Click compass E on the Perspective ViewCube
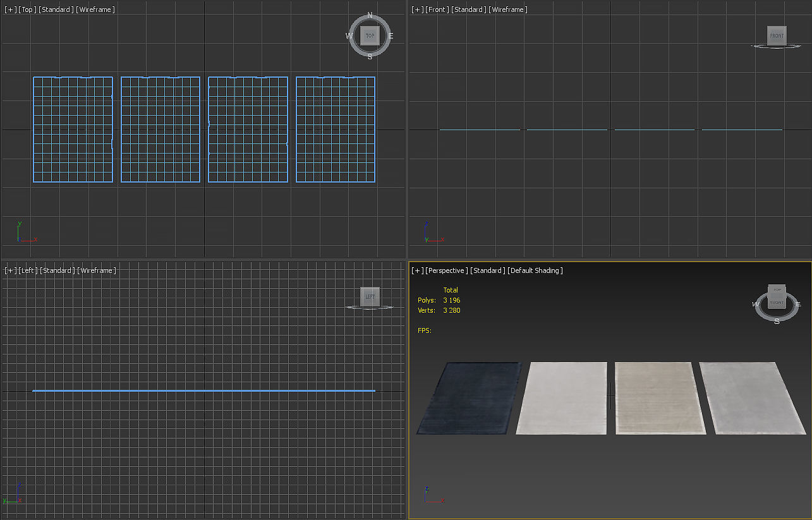812x520 pixels. [798, 304]
